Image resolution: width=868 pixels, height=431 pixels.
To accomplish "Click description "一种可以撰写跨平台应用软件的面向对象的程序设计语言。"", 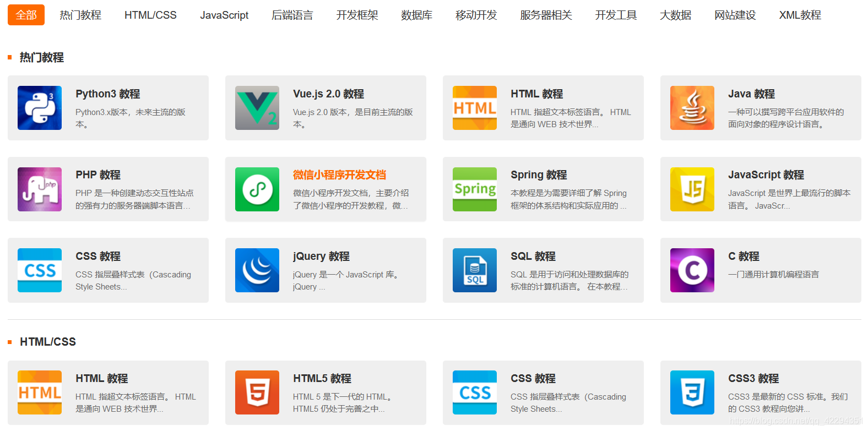I will pos(786,118).
